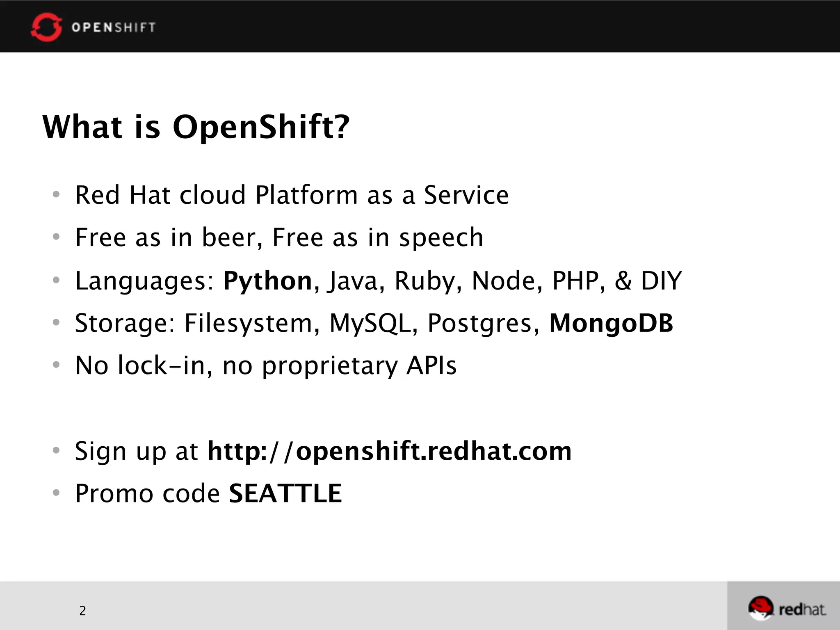Click the No lock-in bullet line
840x630 pixels.
click(266, 365)
